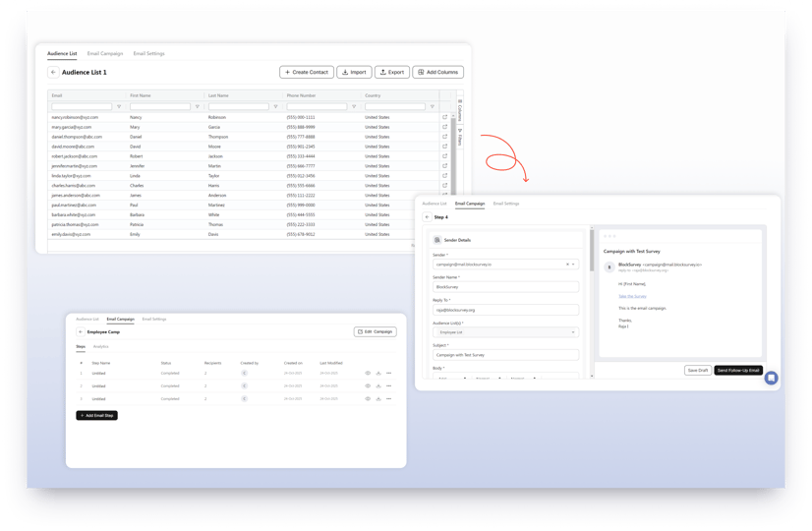Click the First Name filter input
The image size is (812, 531).
pos(160,107)
